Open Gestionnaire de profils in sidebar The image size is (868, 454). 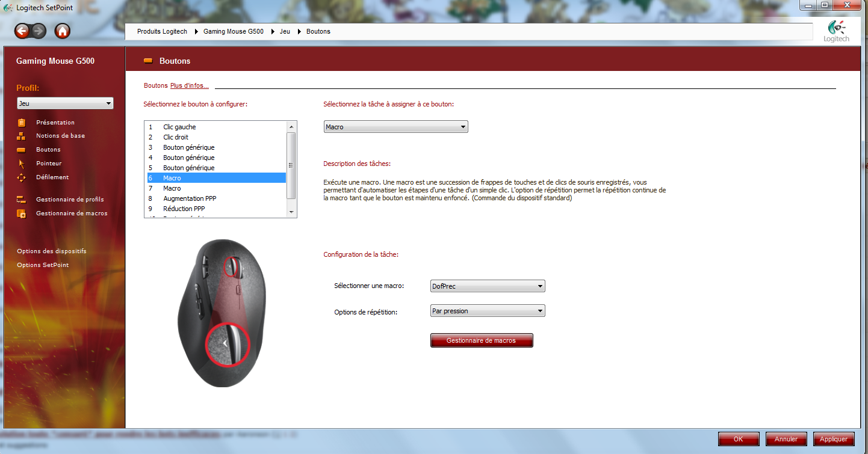click(70, 200)
